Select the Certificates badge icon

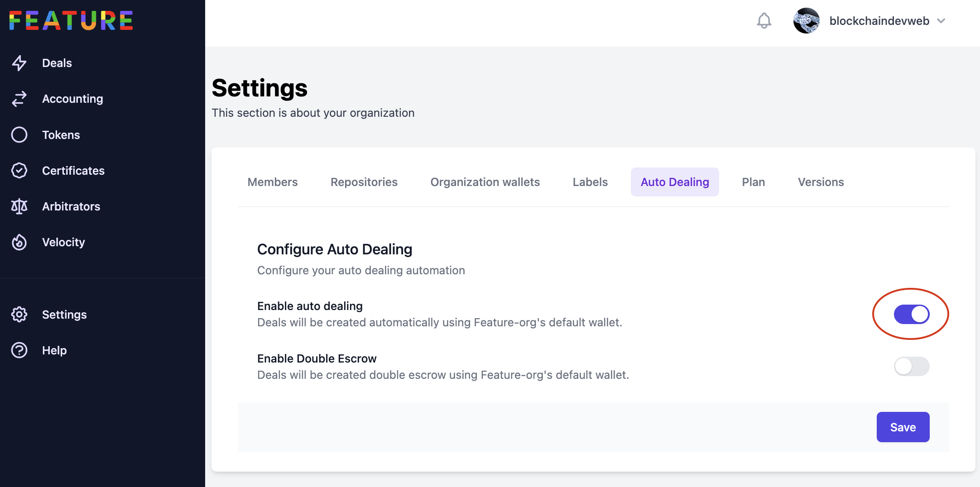(x=19, y=171)
